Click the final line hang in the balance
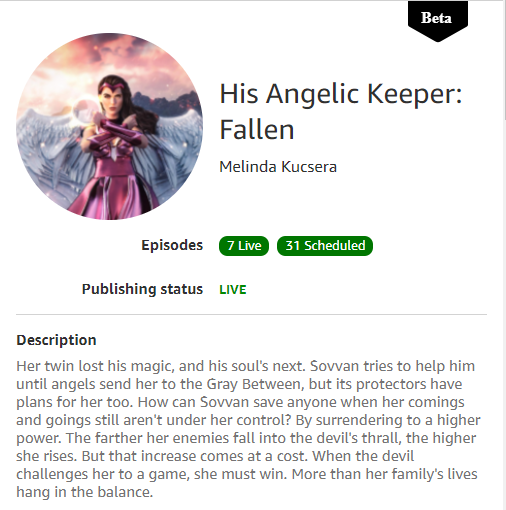 [85, 492]
